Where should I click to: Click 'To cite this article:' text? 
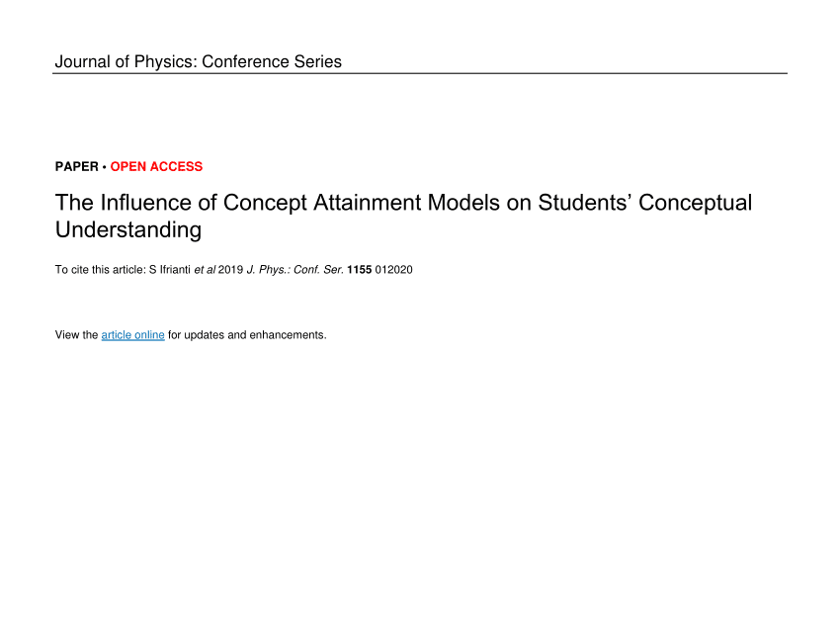point(100,270)
